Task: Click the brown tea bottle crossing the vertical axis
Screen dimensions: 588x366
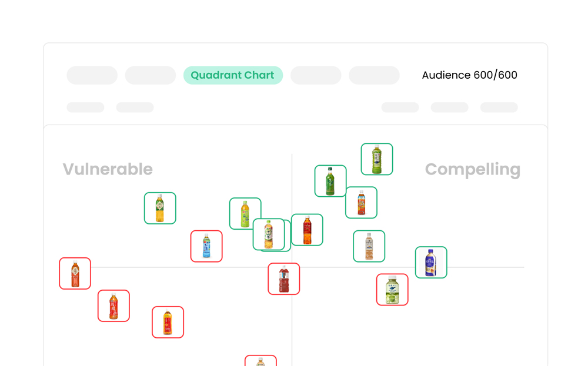Action: [307, 230]
